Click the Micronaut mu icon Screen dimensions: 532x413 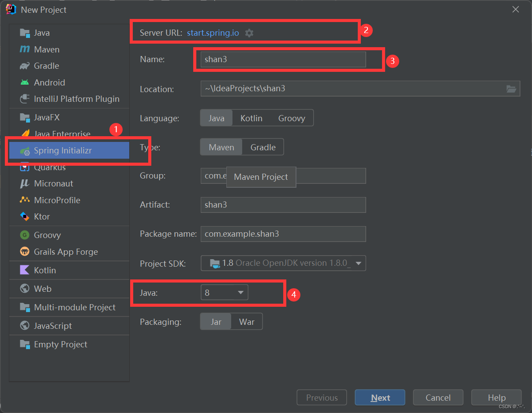25,184
